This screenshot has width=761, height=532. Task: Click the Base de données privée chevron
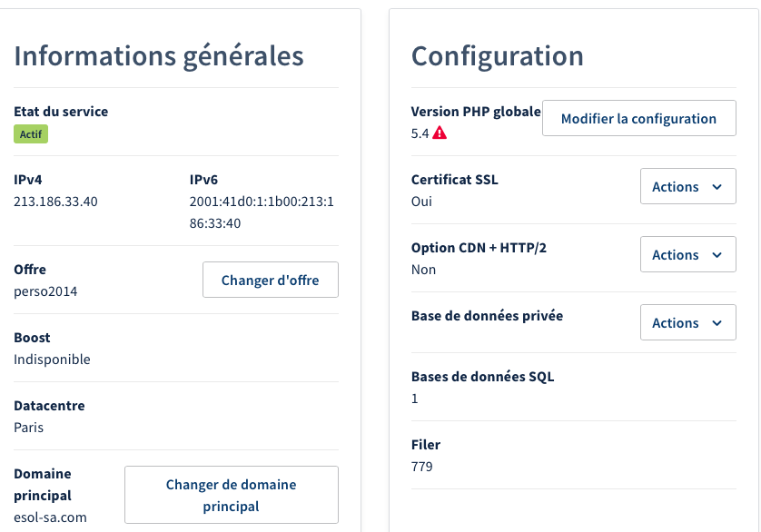[x=717, y=323]
